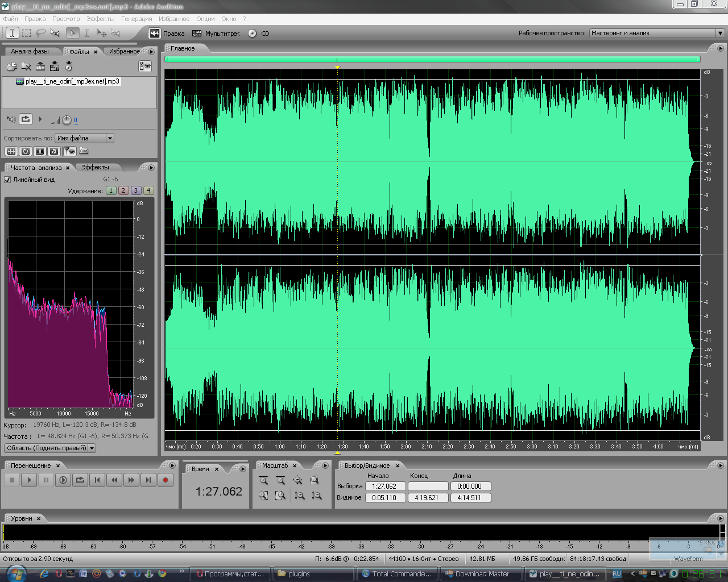
Task: Select the Time Selection tool
Action: 12,33
